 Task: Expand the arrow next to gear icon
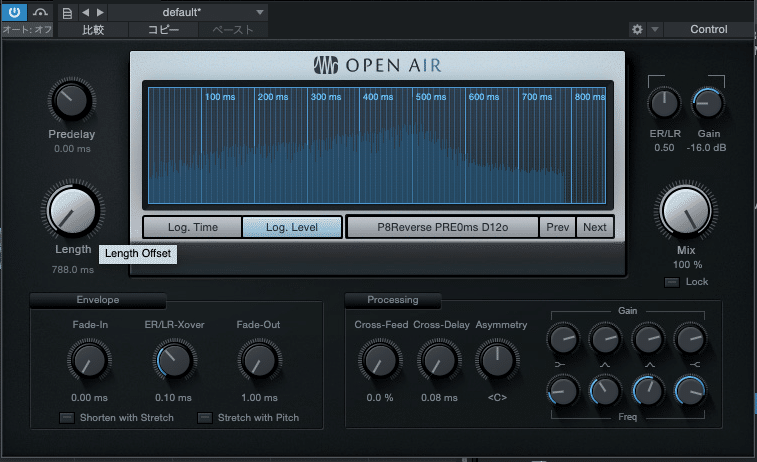click(x=655, y=29)
